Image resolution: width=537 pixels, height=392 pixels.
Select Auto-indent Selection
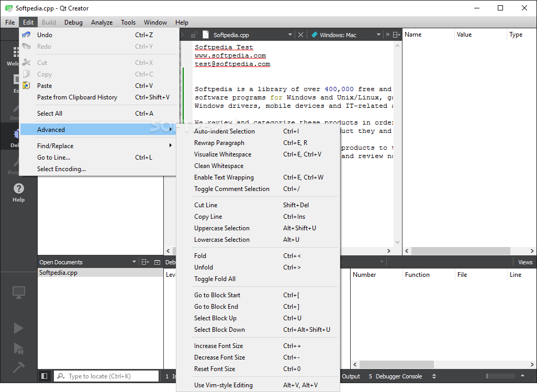click(x=258, y=131)
